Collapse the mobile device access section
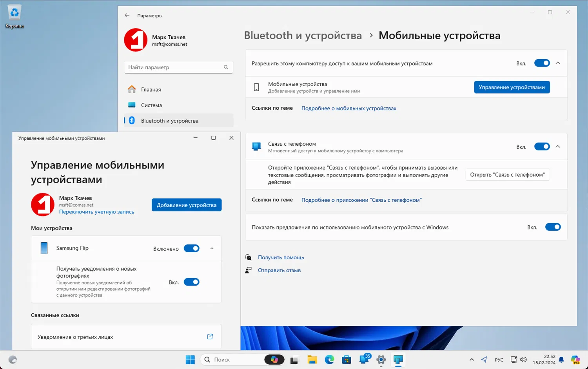The image size is (588, 369). (x=558, y=63)
